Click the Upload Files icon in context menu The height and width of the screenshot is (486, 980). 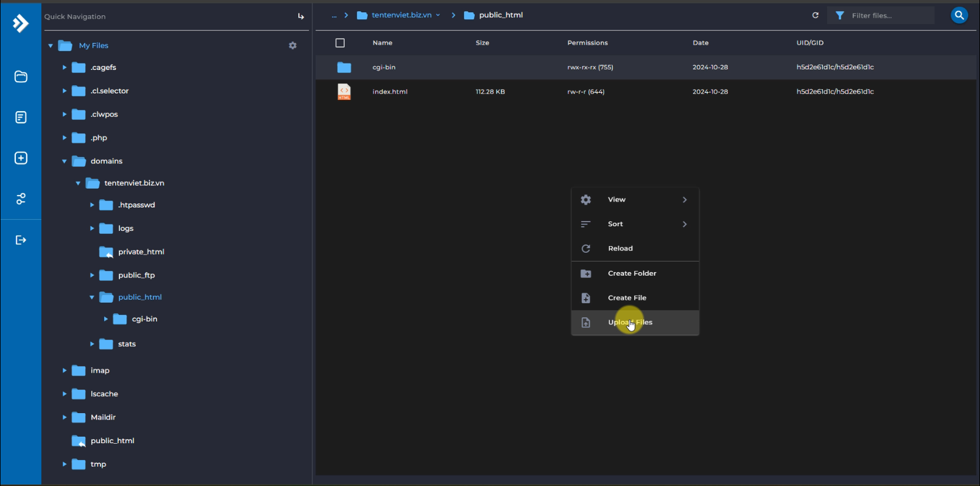click(586, 323)
